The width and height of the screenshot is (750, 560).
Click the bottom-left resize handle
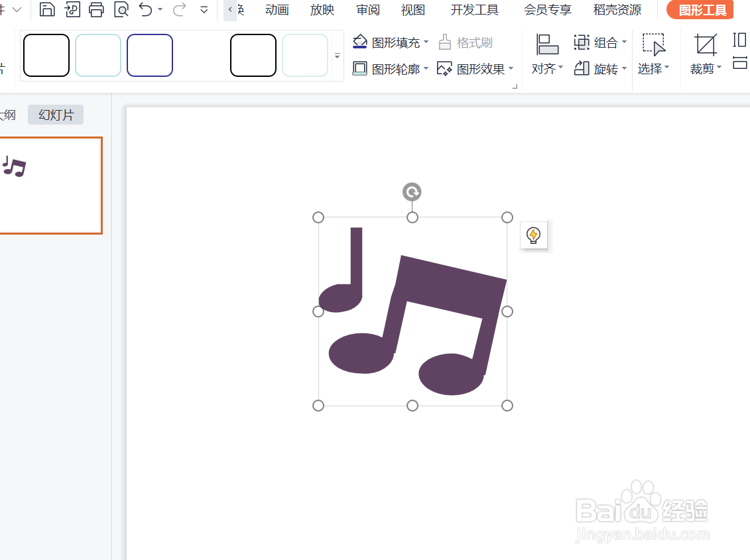coord(318,406)
